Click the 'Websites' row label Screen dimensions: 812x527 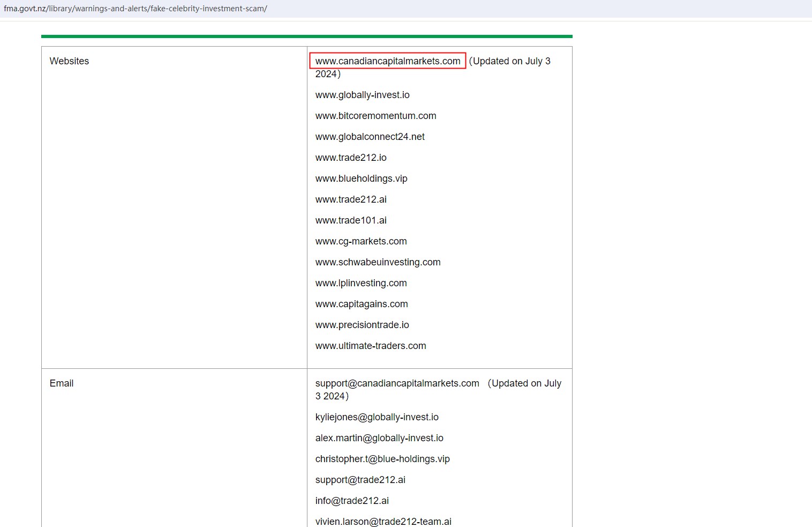[69, 61]
